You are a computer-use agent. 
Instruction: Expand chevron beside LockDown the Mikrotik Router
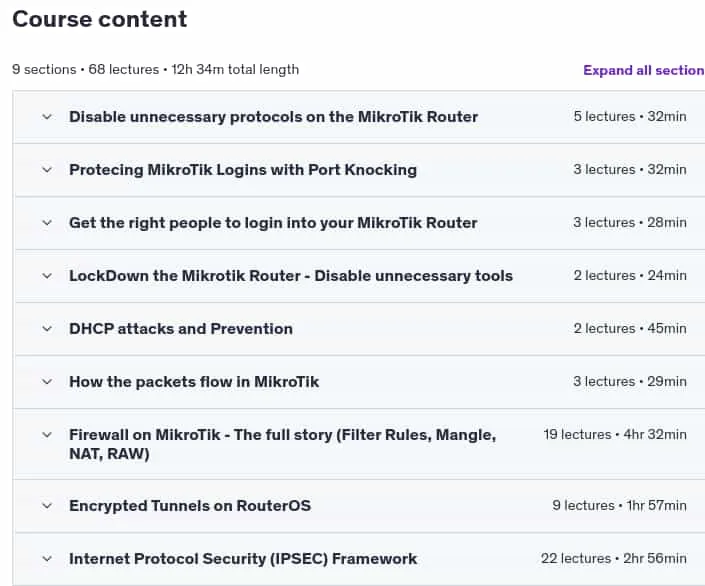point(47,276)
